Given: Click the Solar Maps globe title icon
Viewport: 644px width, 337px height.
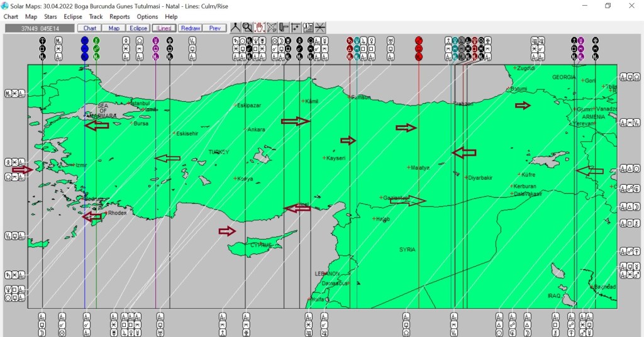Looking at the screenshot, I should pos(6,6).
